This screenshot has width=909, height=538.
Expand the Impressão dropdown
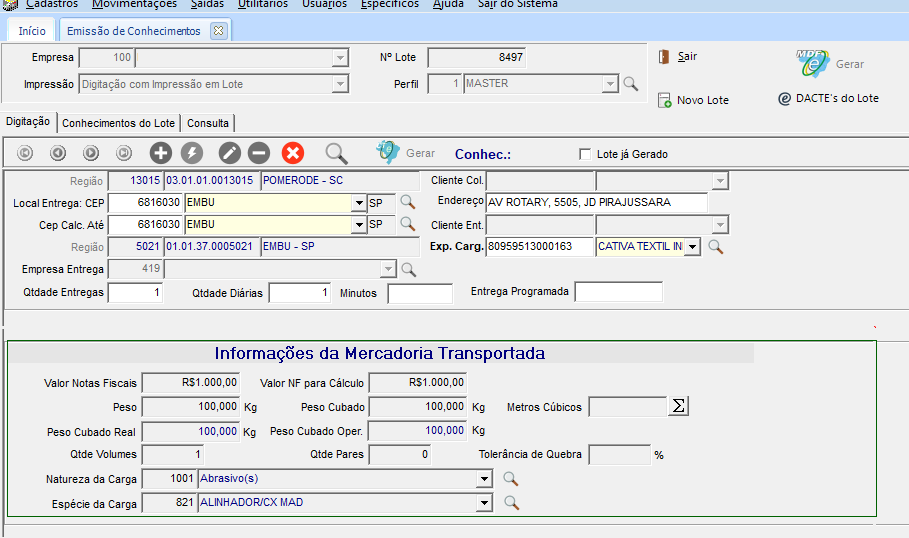[x=340, y=84]
